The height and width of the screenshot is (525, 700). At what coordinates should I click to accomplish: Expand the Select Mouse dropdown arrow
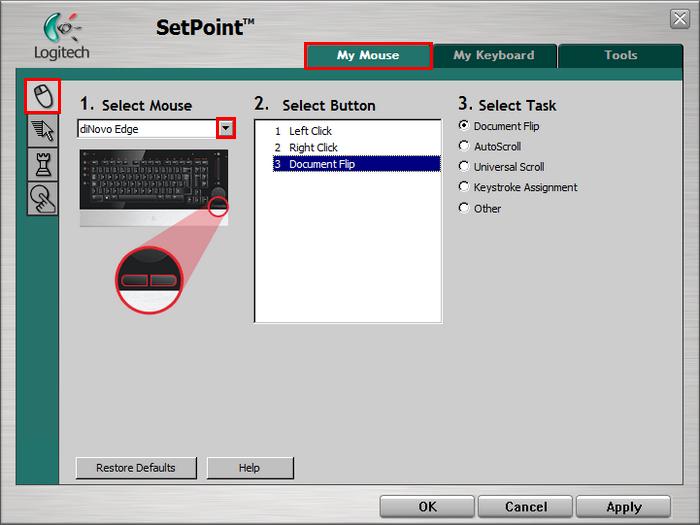click(226, 129)
